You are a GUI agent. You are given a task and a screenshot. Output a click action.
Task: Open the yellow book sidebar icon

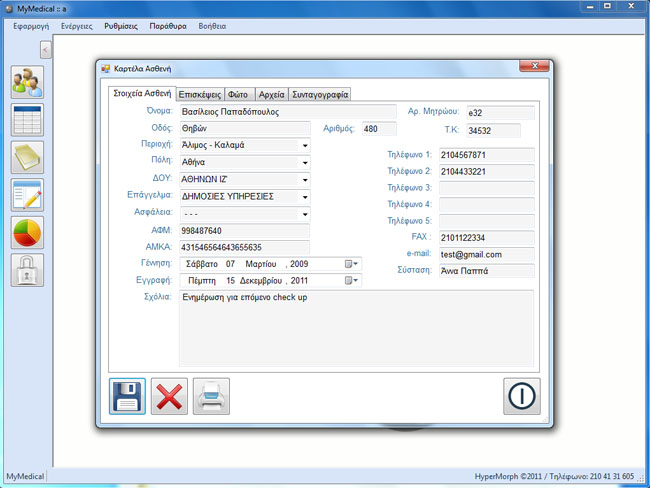coord(27,157)
